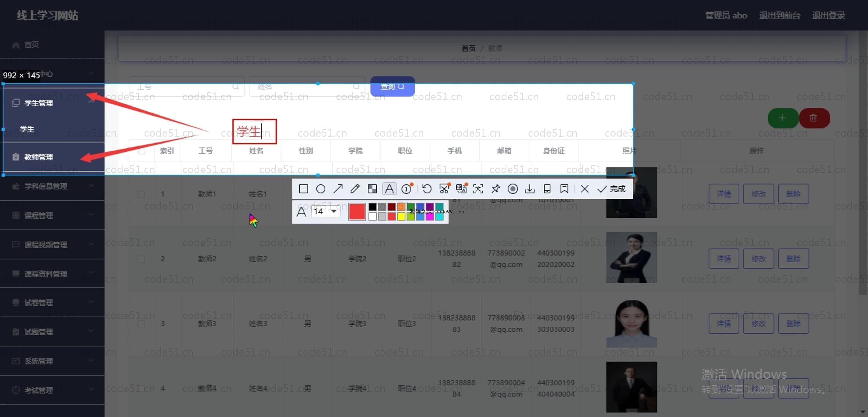
Task: Start screen recording from the toolbar
Action: coord(513,189)
